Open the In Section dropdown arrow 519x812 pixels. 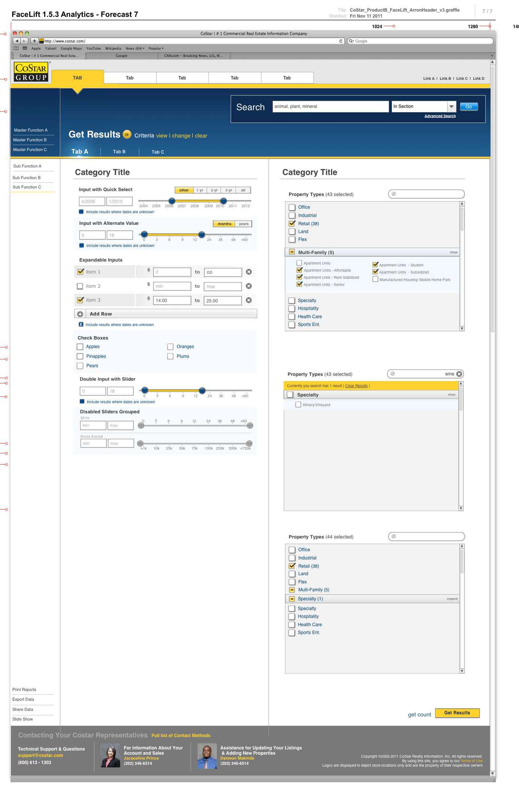[x=452, y=107]
